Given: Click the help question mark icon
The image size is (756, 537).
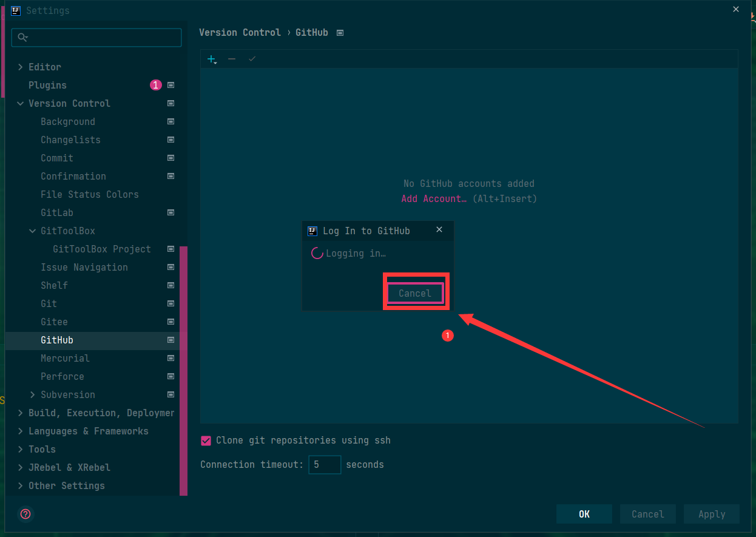Looking at the screenshot, I should 25,514.
